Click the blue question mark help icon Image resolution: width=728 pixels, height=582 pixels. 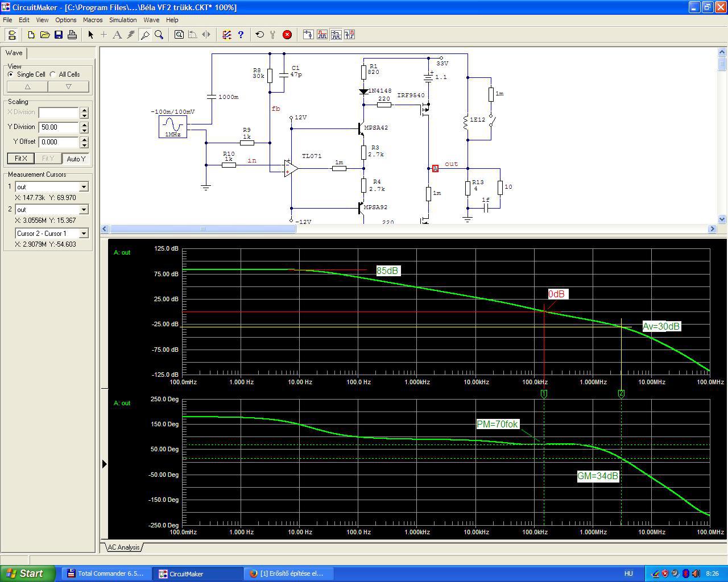point(241,35)
